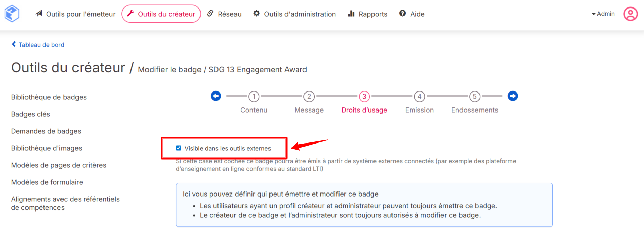
Task: Advance to next step with right arrow
Action: click(512, 96)
